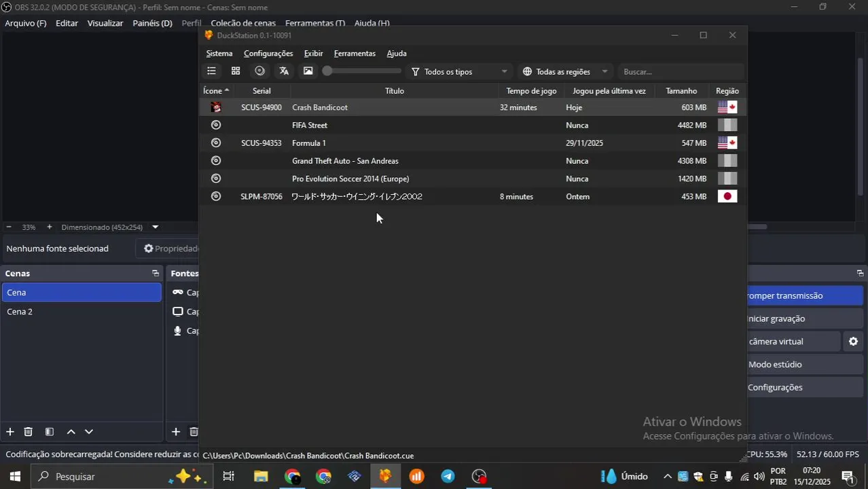Toggle disc icon option in DuckStation toolbar

(259, 71)
